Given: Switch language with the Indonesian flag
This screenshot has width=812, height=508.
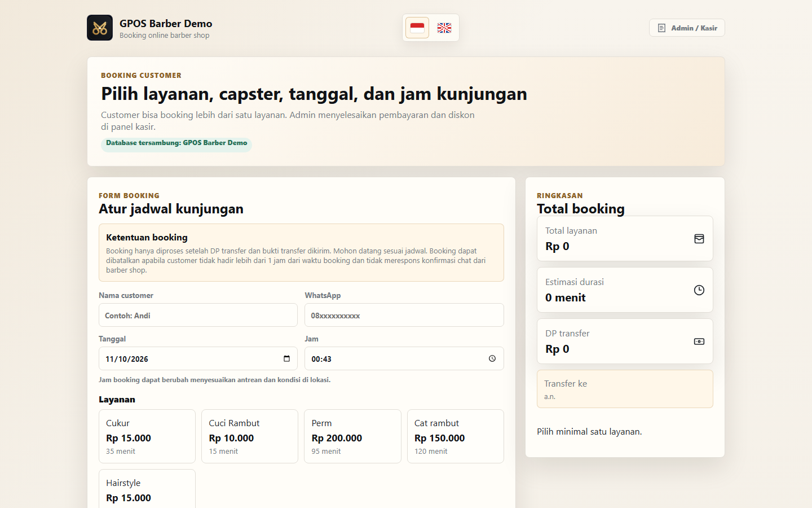Looking at the screenshot, I should coord(417,28).
